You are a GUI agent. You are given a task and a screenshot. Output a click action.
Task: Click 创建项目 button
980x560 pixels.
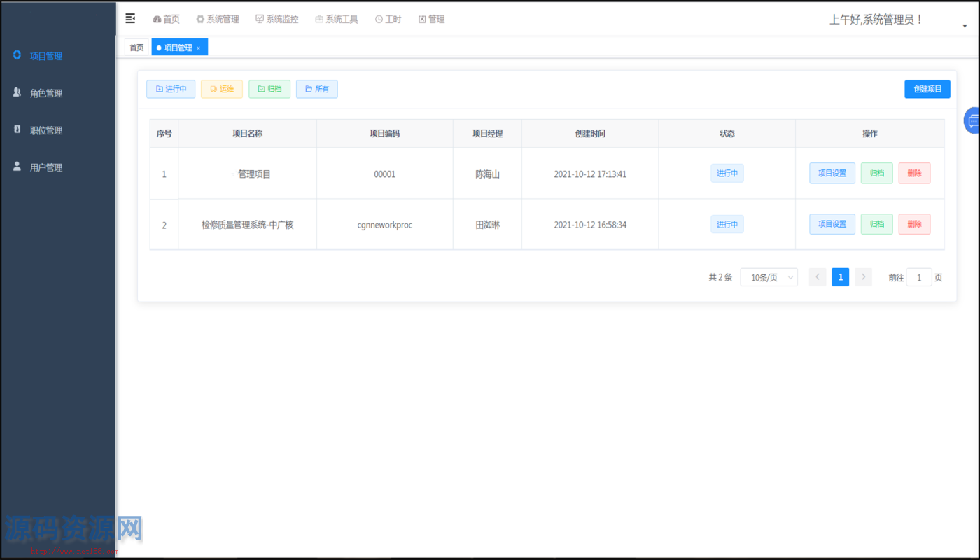click(927, 89)
